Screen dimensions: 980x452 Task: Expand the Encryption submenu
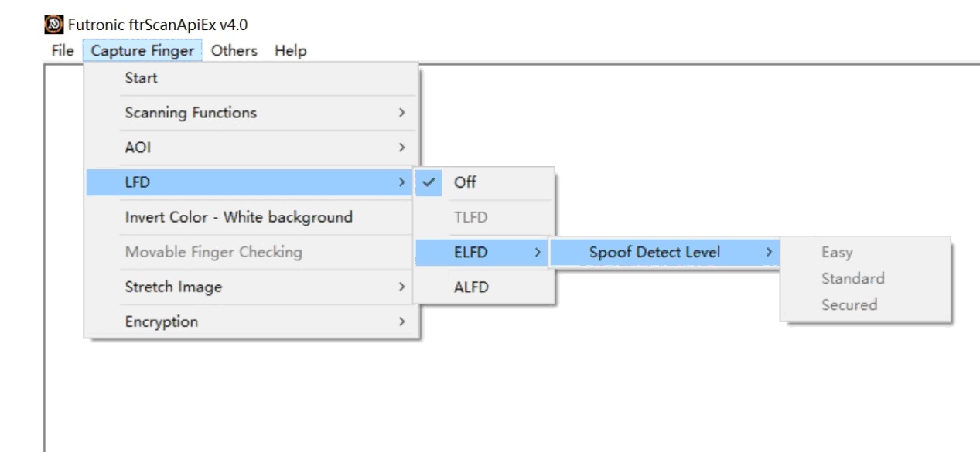pyautogui.click(x=251, y=321)
